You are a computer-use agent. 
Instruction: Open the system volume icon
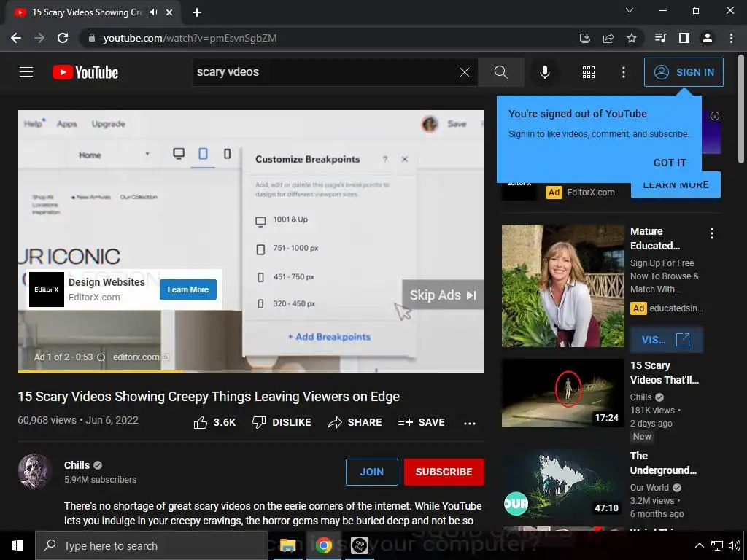[x=735, y=545]
